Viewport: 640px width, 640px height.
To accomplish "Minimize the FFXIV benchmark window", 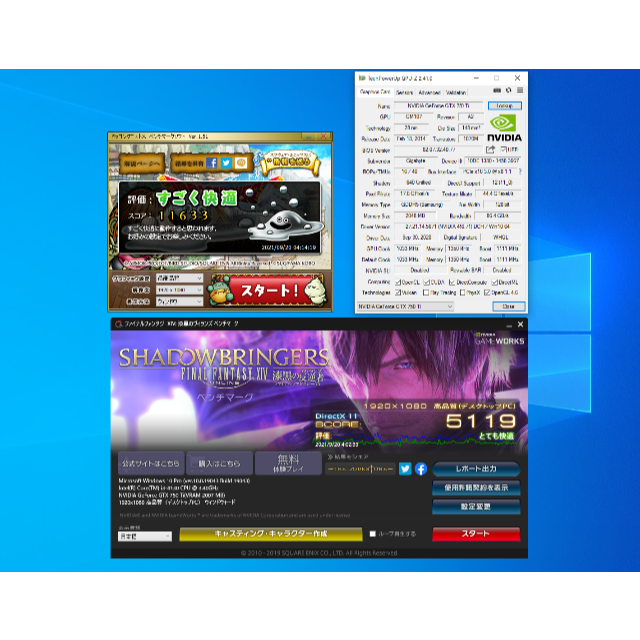I will 509,325.
